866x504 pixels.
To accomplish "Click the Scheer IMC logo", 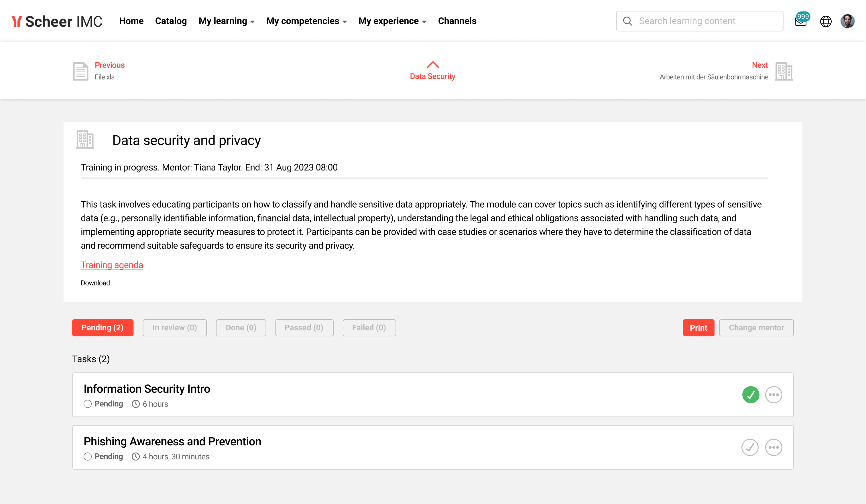I will (57, 21).
